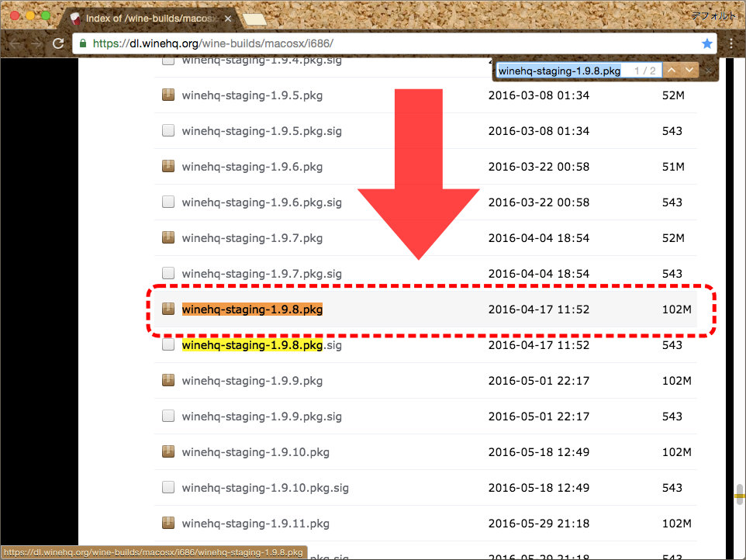The image size is (746, 560).
Task: Click the デフォルト profile label
Action: pyautogui.click(x=713, y=16)
